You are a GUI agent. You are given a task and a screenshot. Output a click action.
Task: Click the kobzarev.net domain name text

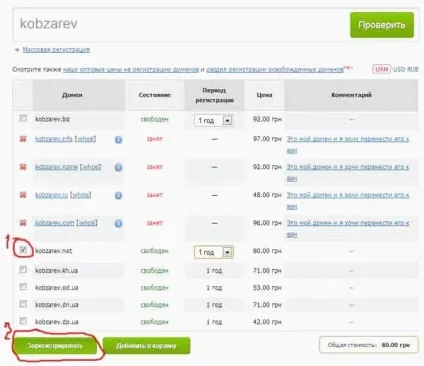tap(53, 251)
